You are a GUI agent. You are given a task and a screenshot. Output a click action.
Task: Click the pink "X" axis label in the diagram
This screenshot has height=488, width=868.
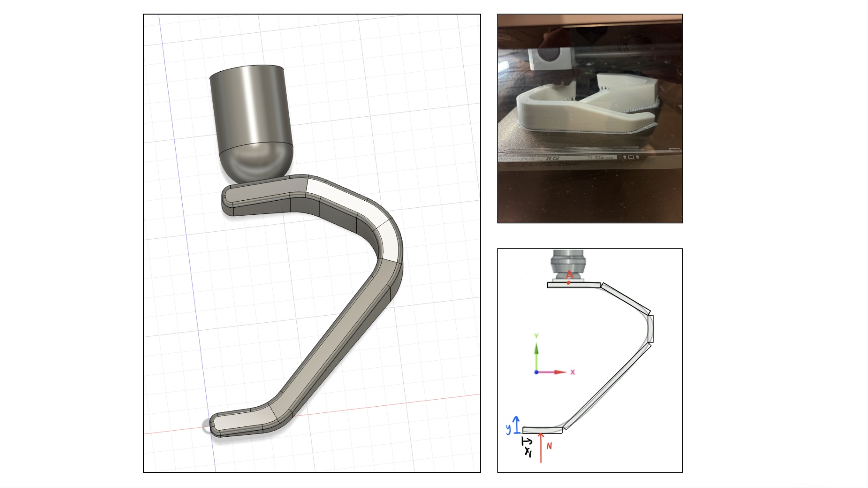[573, 372]
